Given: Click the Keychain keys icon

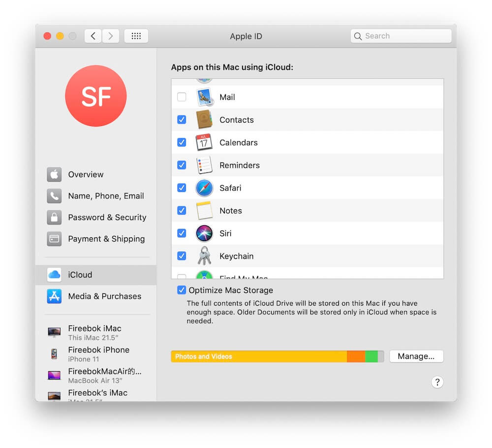Looking at the screenshot, I should tap(204, 256).
